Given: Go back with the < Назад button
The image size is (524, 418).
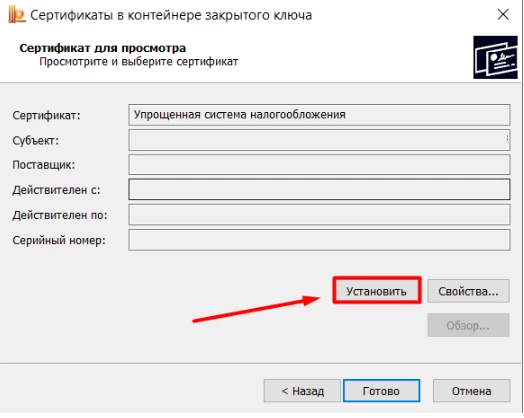Looking at the screenshot, I should [x=302, y=391].
